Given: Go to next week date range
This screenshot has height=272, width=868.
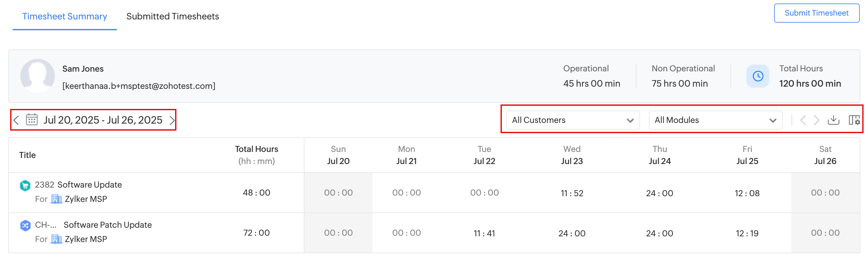Looking at the screenshot, I should pos(172,120).
